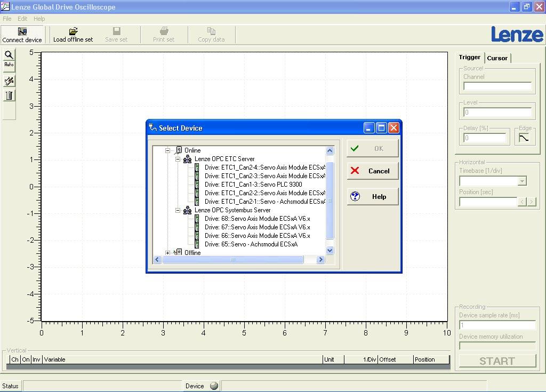Click the trash bin delete icon
This screenshot has height=392, width=546.
click(9, 95)
